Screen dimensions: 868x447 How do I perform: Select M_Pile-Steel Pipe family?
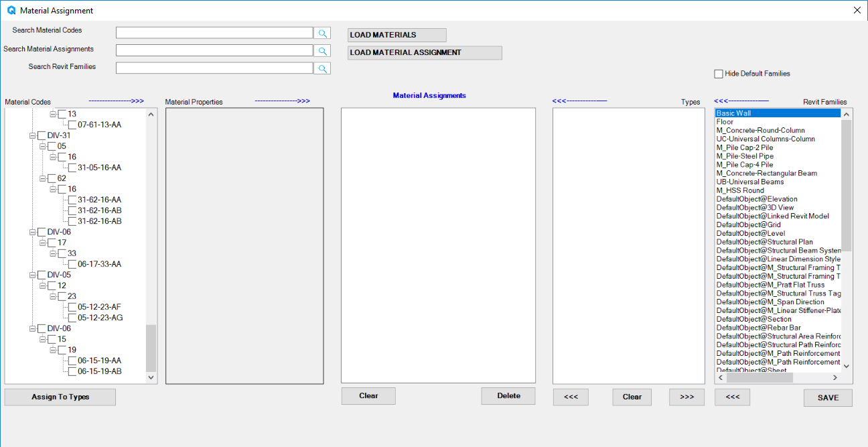point(778,156)
